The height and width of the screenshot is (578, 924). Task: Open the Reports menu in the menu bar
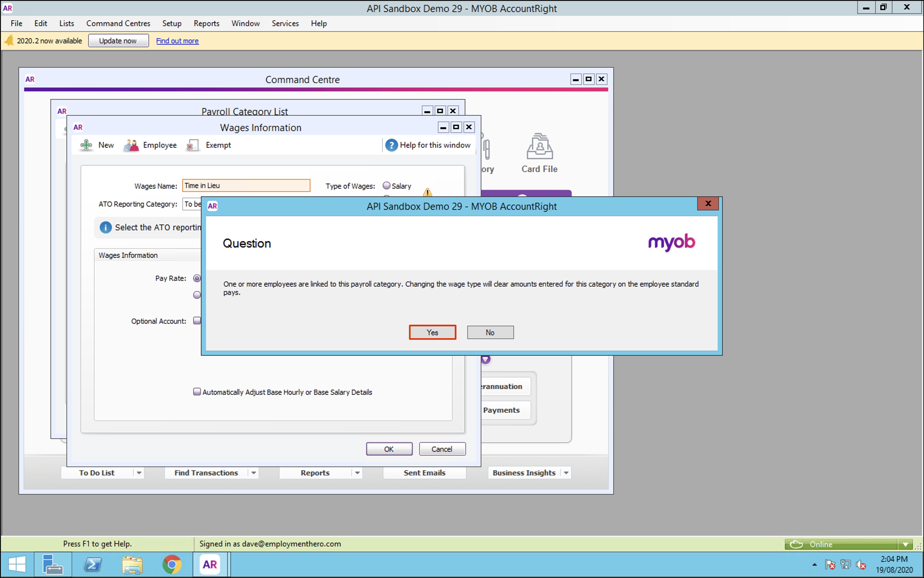click(207, 23)
